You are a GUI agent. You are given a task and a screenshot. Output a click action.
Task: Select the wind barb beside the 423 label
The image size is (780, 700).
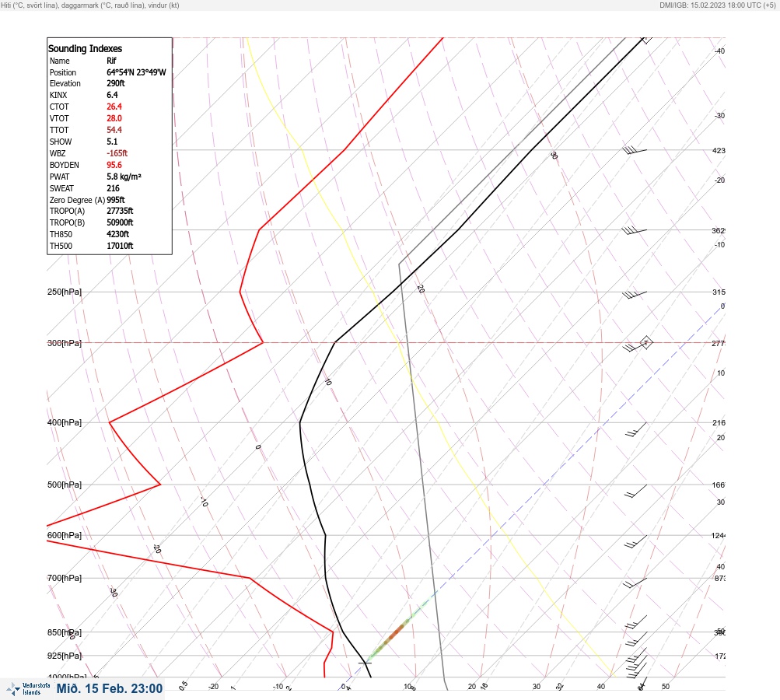pos(635,150)
